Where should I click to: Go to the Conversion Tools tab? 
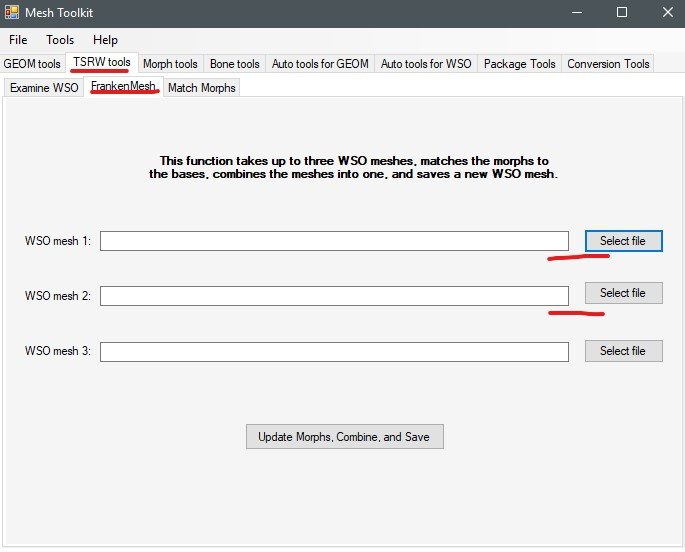coord(608,64)
